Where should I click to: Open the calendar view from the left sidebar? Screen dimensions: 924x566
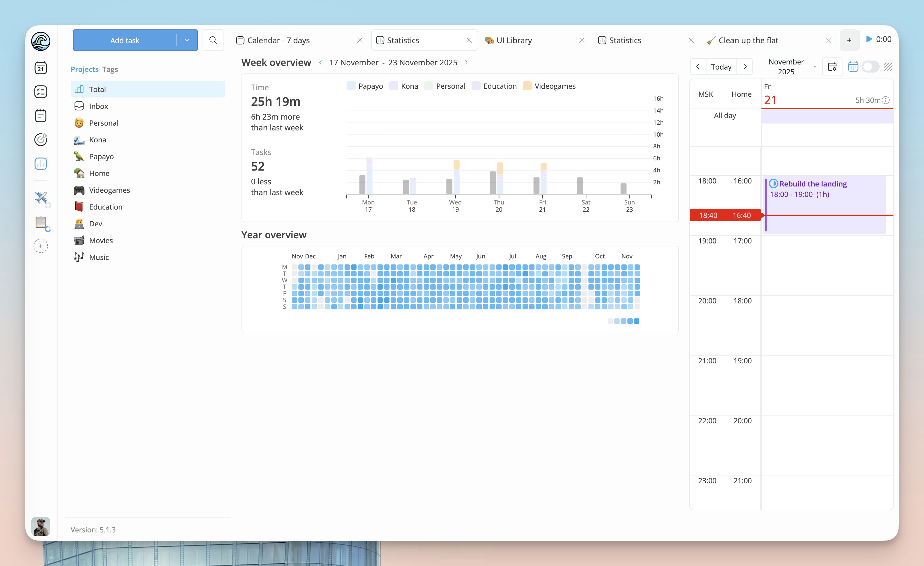click(x=40, y=67)
